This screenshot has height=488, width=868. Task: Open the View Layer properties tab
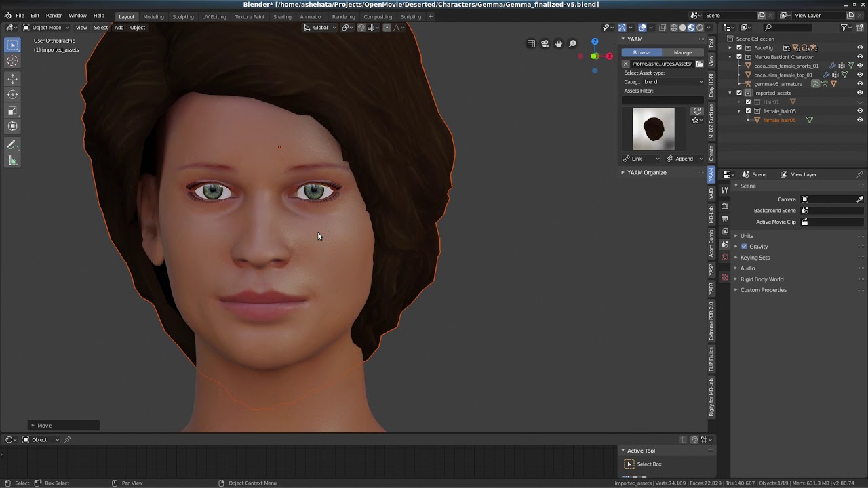(x=725, y=232)
